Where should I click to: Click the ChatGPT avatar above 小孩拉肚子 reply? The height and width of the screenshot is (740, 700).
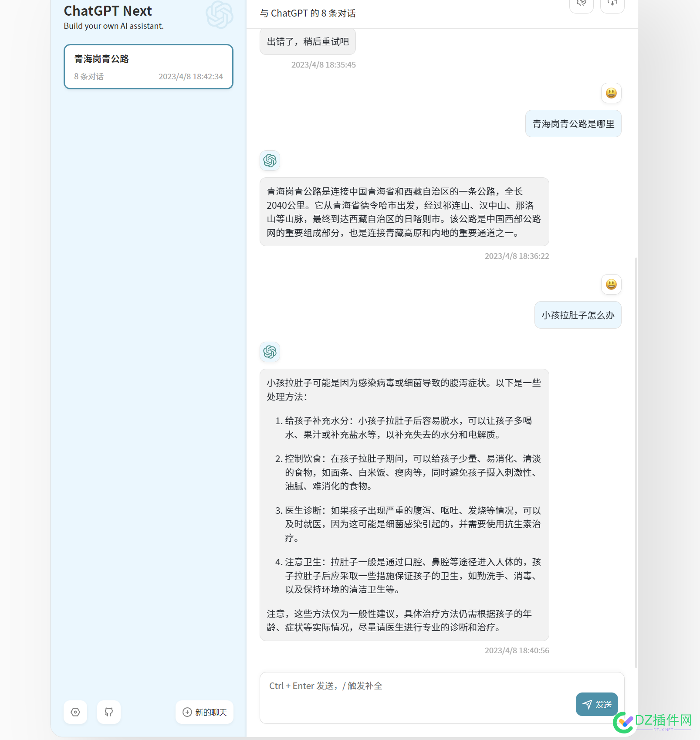(x=270, y=352)
